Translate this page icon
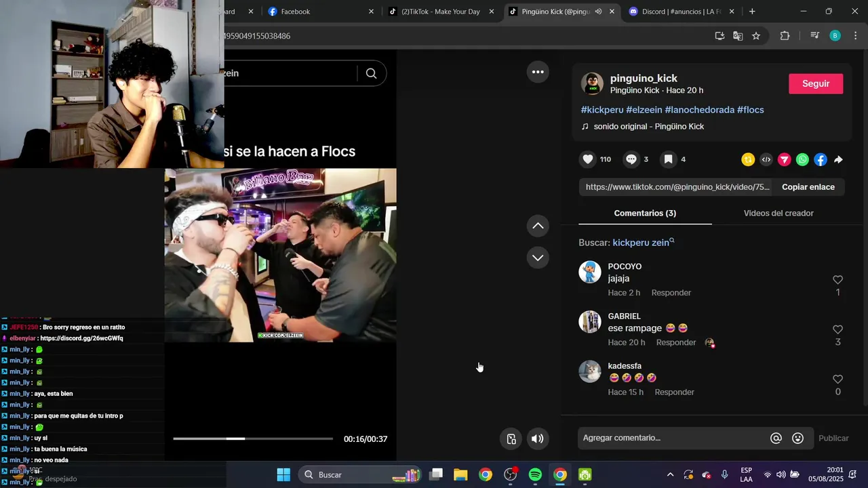This screenshot has height=488, width=868. coord(738,36)
